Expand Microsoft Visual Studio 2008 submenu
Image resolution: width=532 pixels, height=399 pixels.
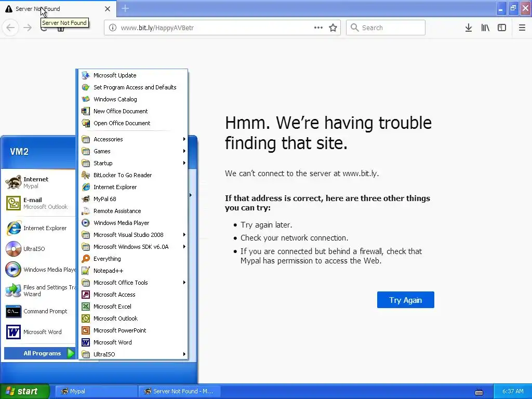[133, 235]
